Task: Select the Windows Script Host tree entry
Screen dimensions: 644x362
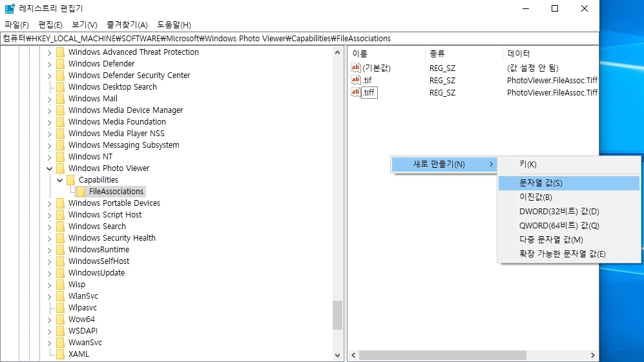Action: pyautogui.click(x=105, y=215)
